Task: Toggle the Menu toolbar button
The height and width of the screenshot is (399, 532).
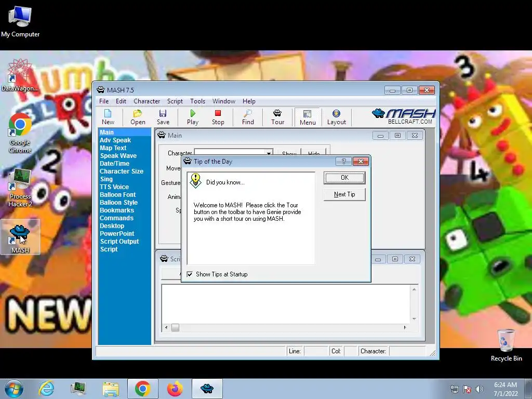Action: pyautogui.click(x=308, y=117)
